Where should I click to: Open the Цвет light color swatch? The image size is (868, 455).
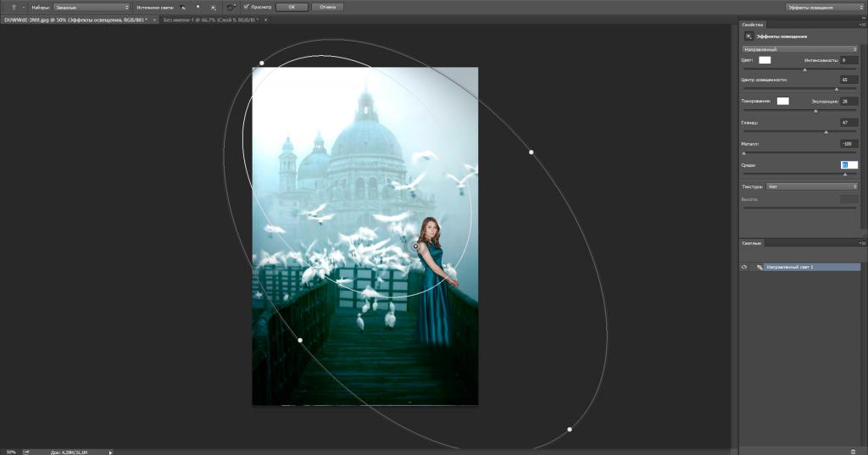(765, 60)
